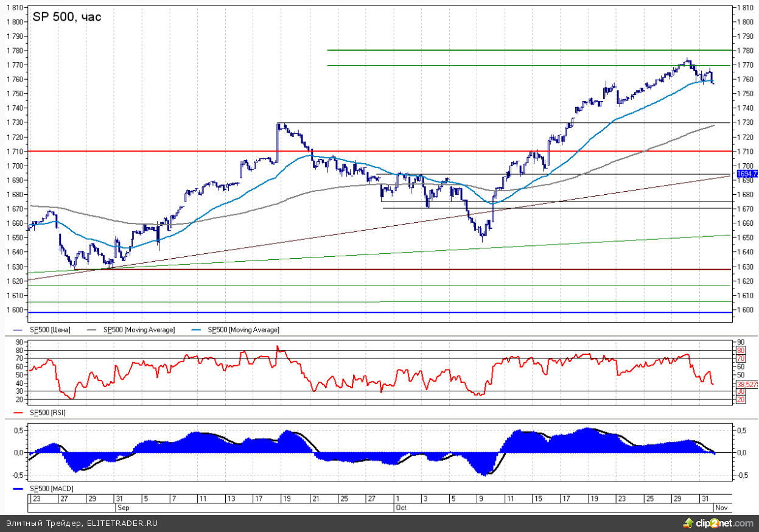Click the Sep month label on time axis
The image size is (759, 532).
tap(123, 506)
